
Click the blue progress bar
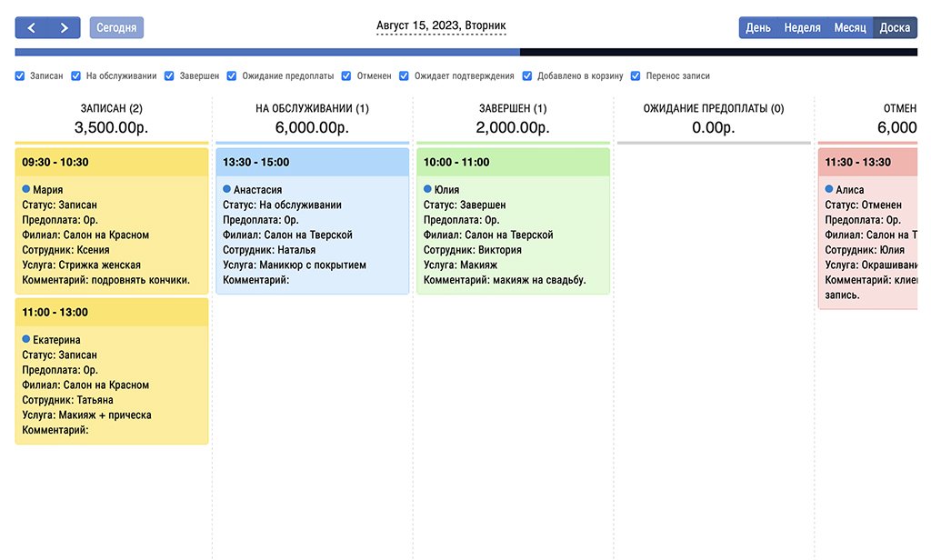point(267,53)
